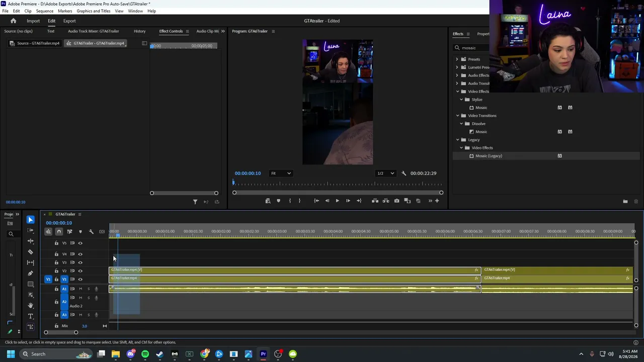
Task: Select the Slip tool
Action: (x=31, y=262)
